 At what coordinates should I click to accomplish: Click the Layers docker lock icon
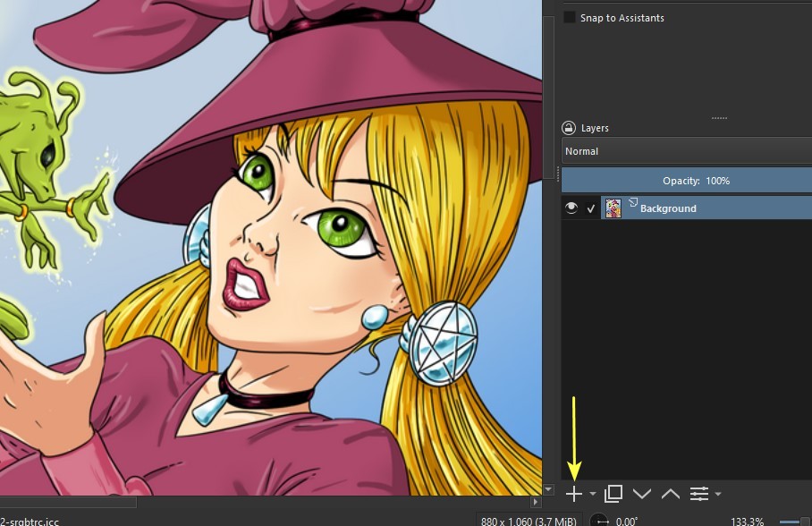coord(569,128)
